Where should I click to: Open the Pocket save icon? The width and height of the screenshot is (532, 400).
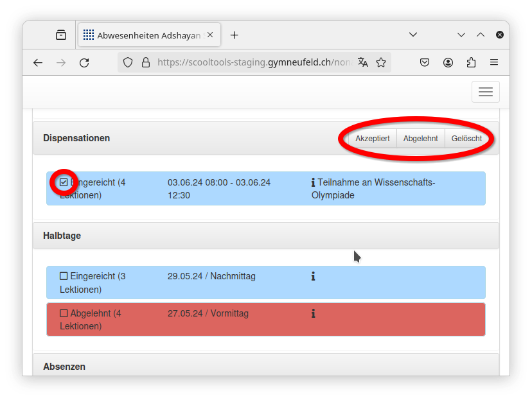coord(425,62)
